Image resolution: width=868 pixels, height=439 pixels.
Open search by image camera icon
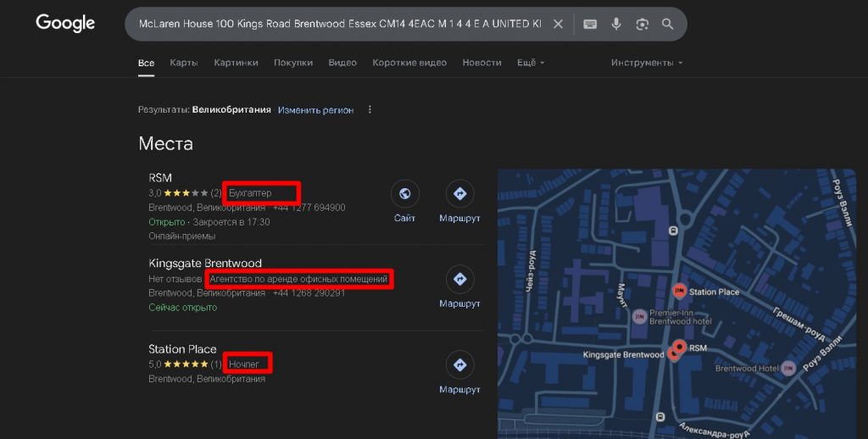tap(643, 24)
